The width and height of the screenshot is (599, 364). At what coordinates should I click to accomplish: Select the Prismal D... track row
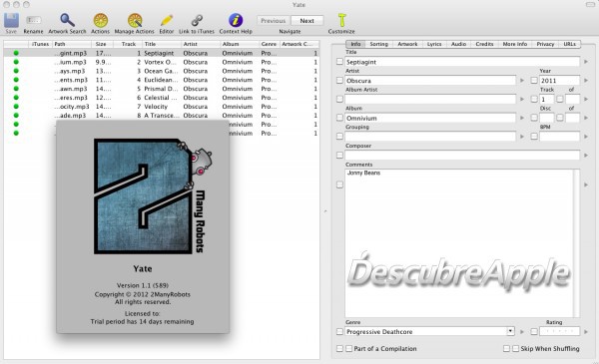(x=161, y=89)
